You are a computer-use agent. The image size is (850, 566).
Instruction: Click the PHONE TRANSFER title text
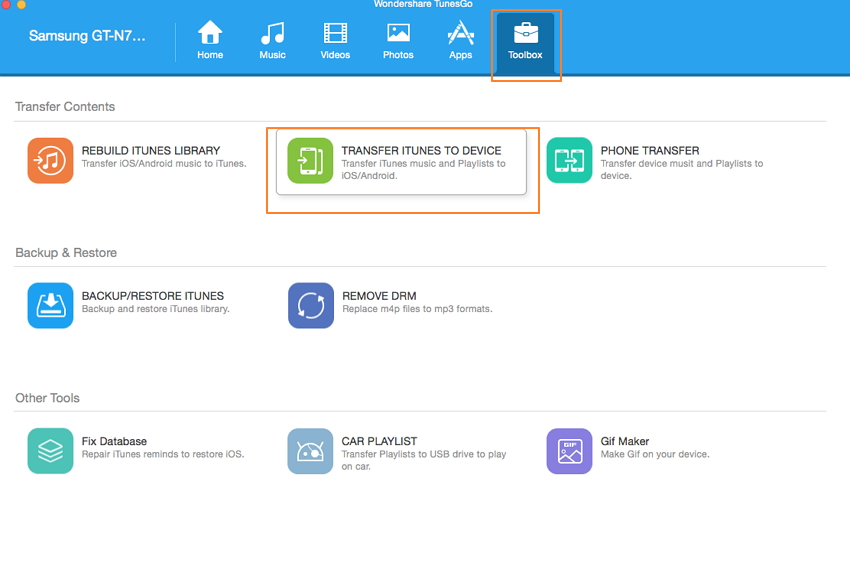650,151
